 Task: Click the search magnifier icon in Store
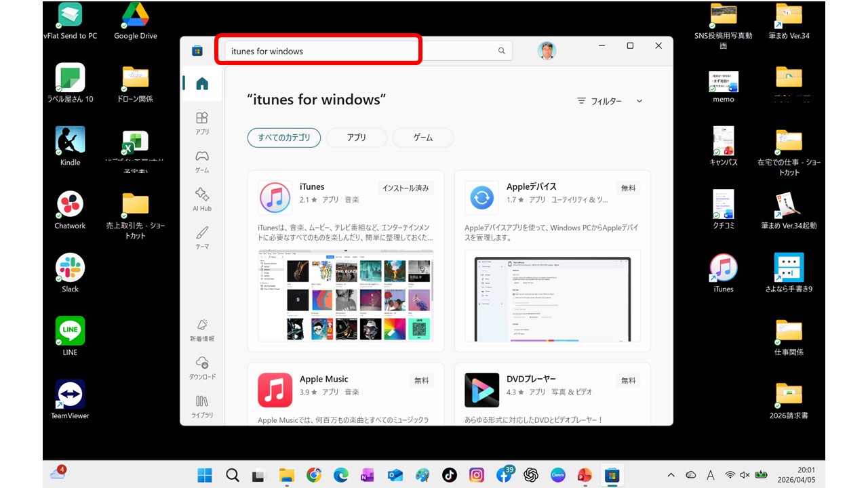[x=502, y=51]
